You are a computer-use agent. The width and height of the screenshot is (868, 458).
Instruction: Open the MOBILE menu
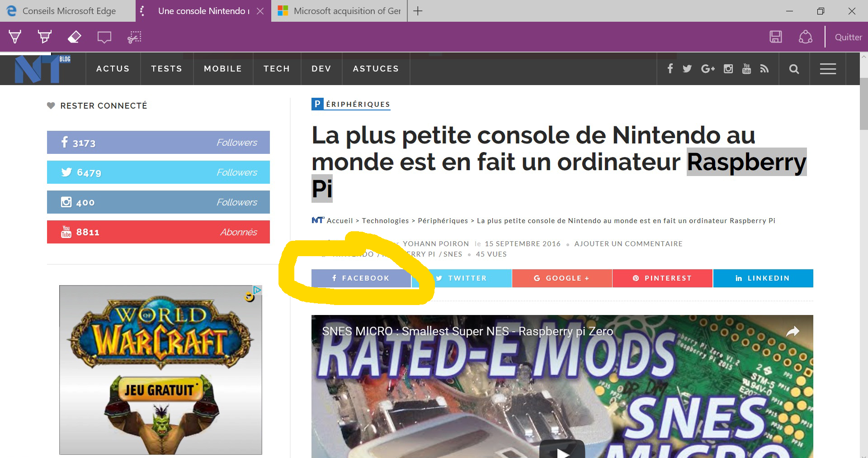coord(223,69)
